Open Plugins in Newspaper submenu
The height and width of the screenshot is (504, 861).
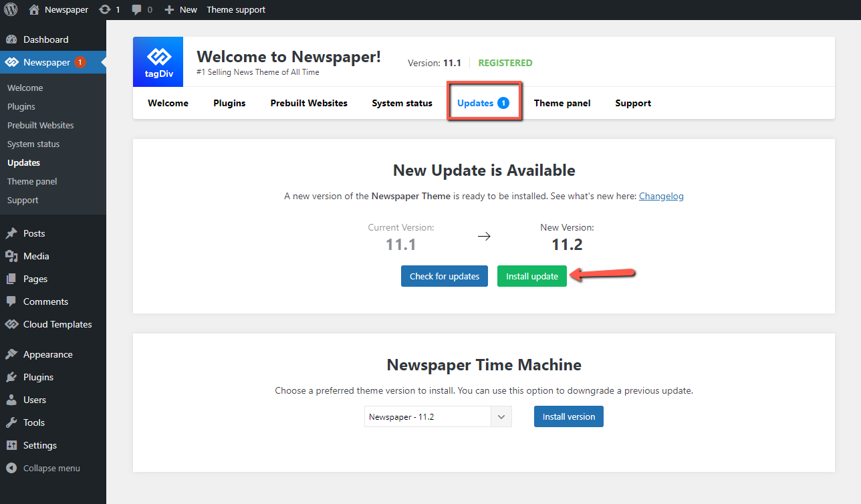(x=21, y=106)
